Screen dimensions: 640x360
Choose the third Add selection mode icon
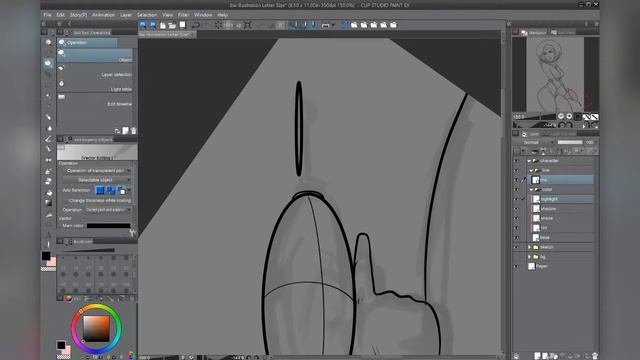121,190
